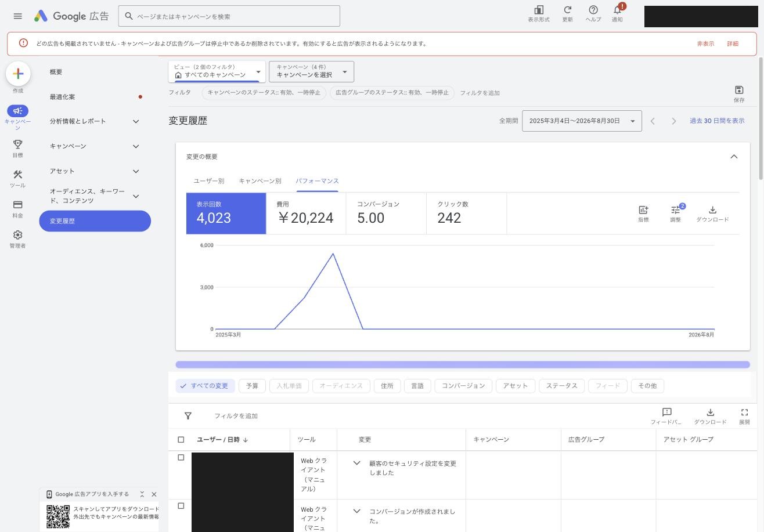Click the 保存 save icon
This screenshot has width=764, height=532.
coord(739,93)
